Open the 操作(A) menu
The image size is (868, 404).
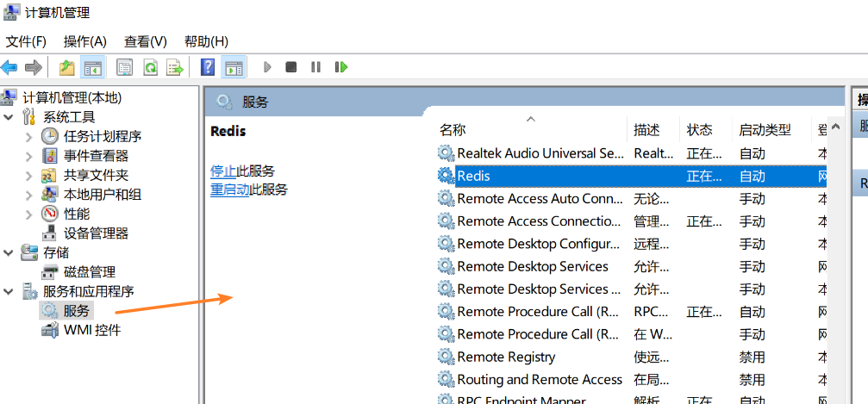pos(84,41)
